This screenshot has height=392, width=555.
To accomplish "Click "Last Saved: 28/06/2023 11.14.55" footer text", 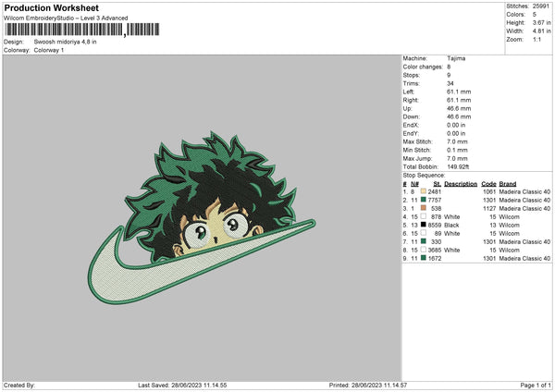I will coord(182,385).
